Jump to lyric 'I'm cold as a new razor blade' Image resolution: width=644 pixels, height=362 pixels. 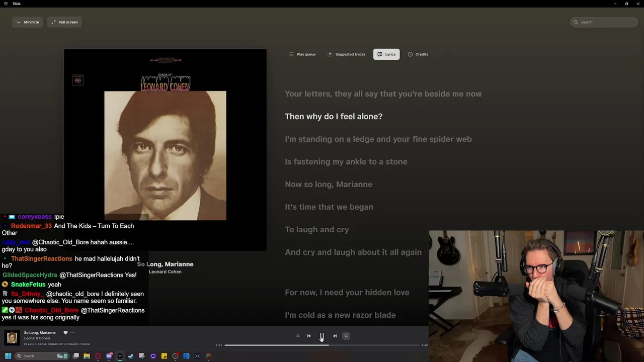340,315
